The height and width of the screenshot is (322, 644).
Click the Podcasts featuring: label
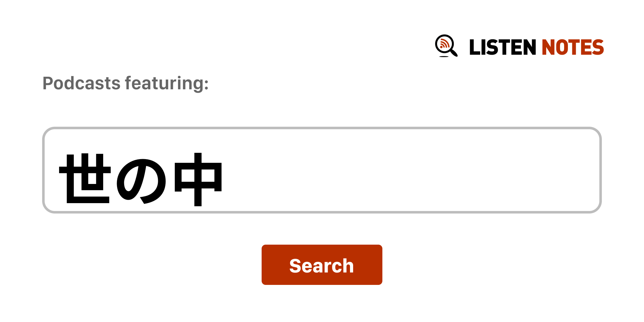tap(125, 83)
